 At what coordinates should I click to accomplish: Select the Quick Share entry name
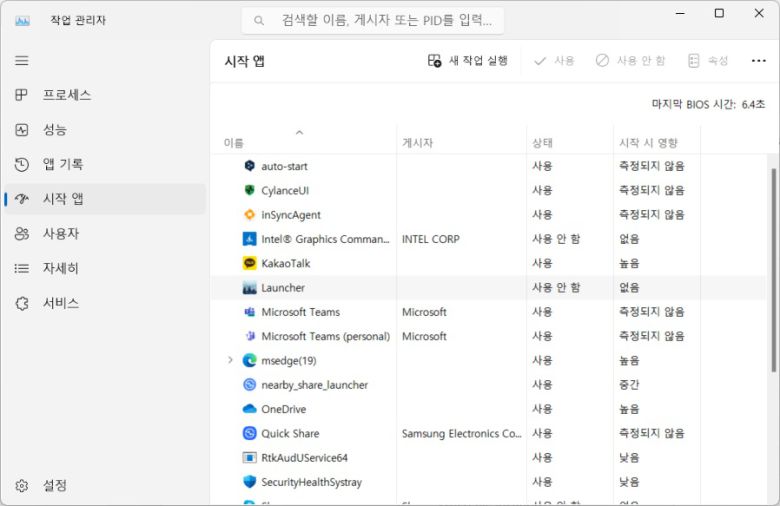pyautogui.click(x=290, y=433)
